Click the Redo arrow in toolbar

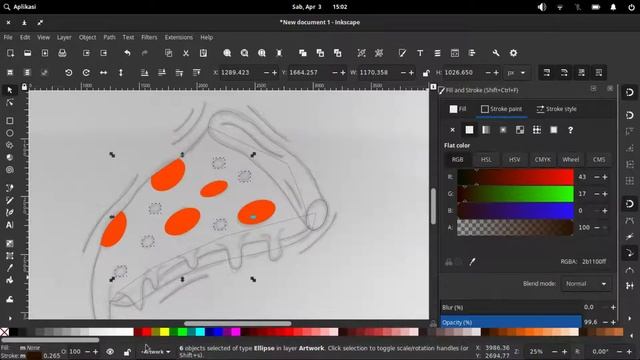[144, 53]
